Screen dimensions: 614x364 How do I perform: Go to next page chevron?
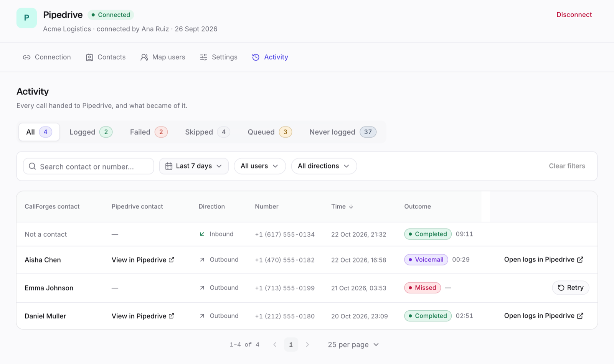tap(307, 344)
